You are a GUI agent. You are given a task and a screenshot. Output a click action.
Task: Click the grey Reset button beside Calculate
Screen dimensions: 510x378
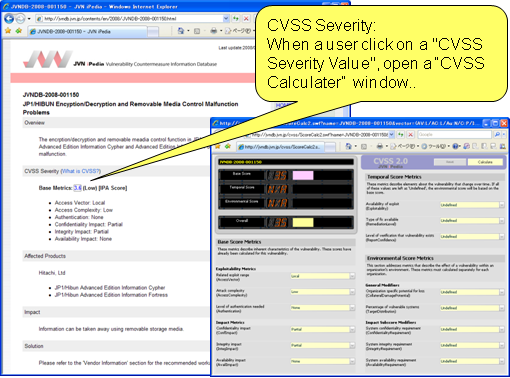tap(450, 162)
